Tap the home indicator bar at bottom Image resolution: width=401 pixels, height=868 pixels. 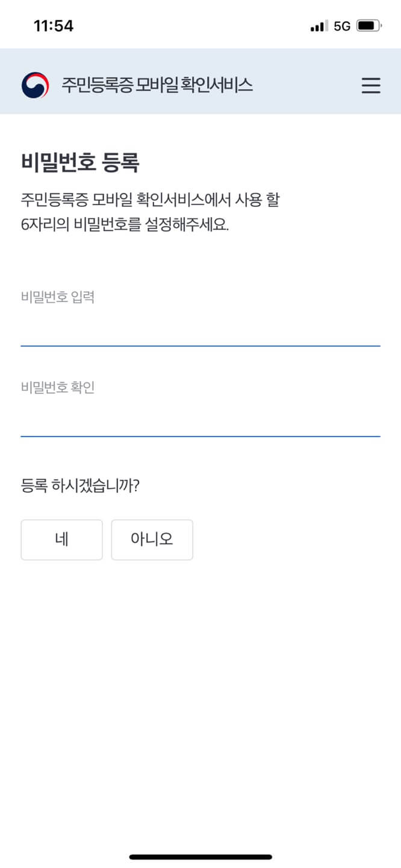tap(200, 855)
